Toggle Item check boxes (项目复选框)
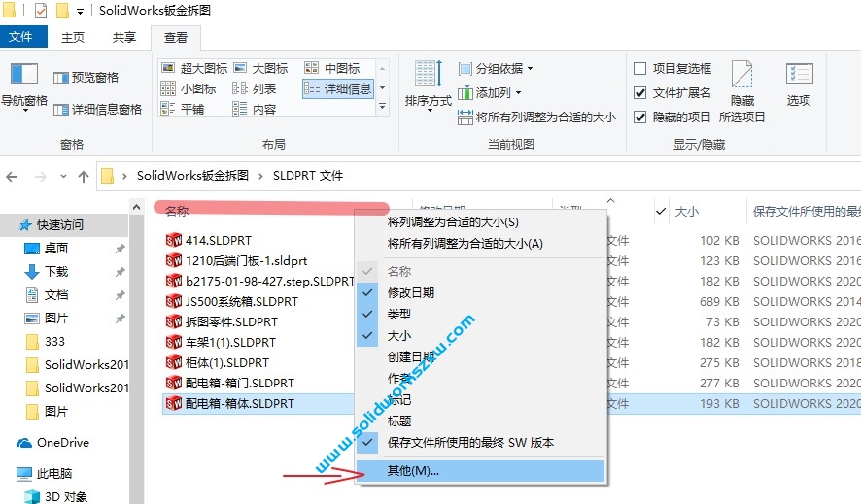The width and height of the screenshot is (861, 504). (x=672, y=68)
